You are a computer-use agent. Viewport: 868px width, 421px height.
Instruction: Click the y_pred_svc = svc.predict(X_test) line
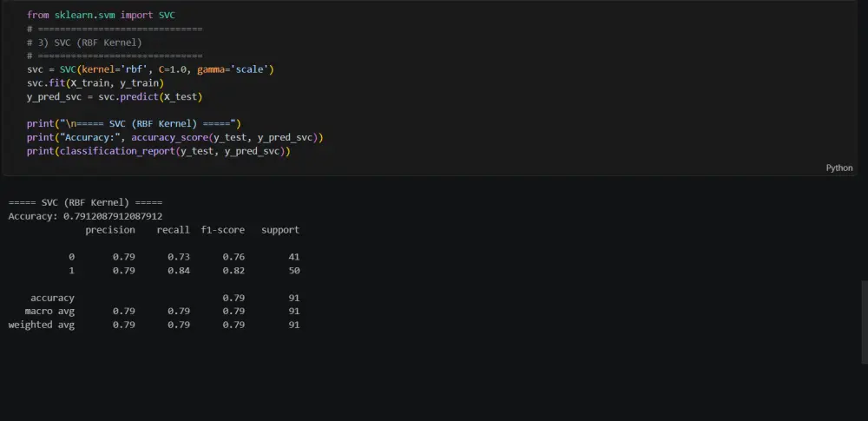tap(115, 97)
